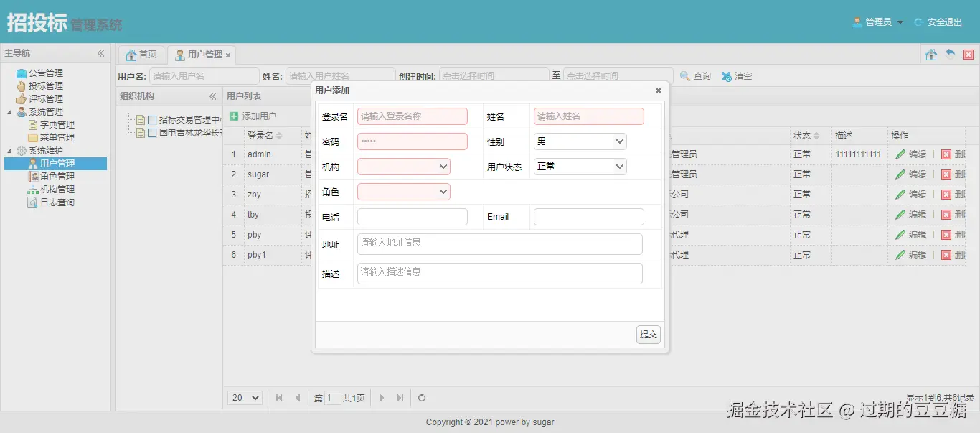This screenshot has height=433, width=980.
Task: Check the 国电吉林龙华长春 organization checkbox
Action: pos(152,133)
